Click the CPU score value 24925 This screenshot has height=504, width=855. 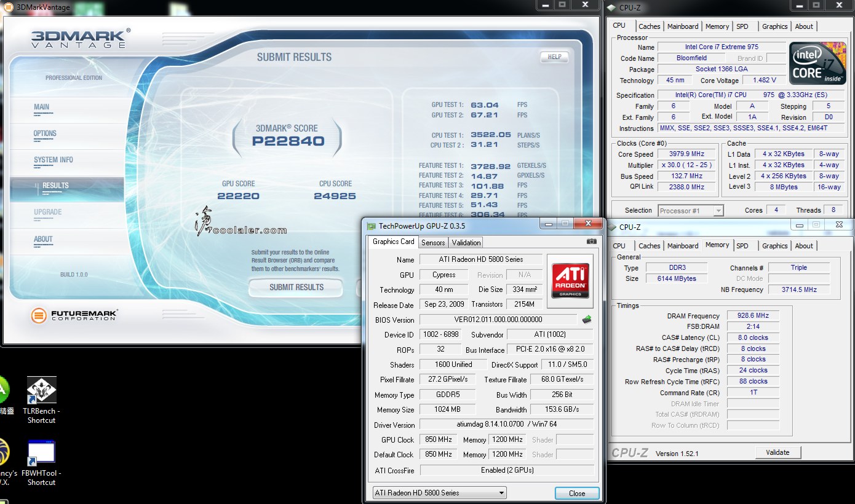pos(335,196)
